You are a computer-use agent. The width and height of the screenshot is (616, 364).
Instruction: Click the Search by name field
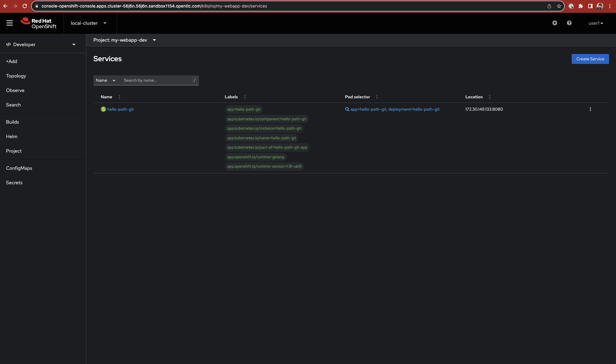coord(157,80)
